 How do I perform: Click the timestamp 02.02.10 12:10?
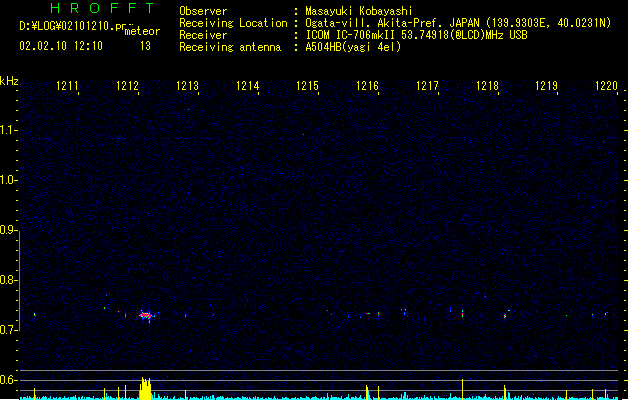pos(61,46)
